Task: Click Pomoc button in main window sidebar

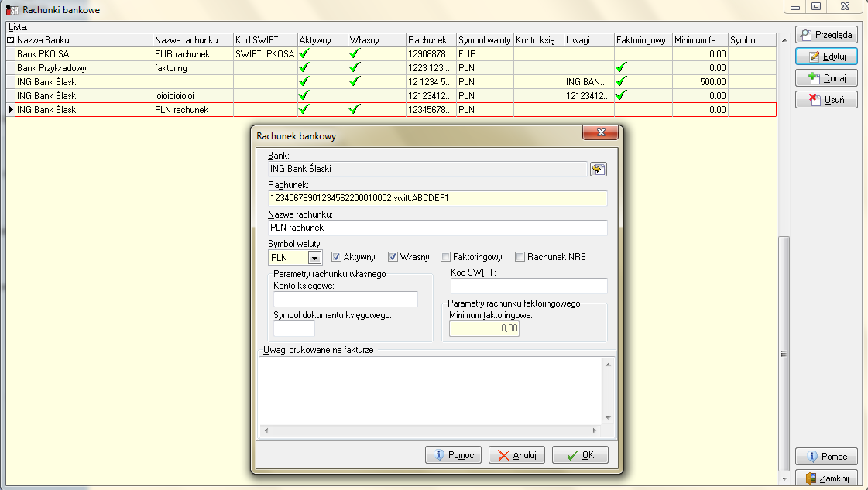Action: 826,456
